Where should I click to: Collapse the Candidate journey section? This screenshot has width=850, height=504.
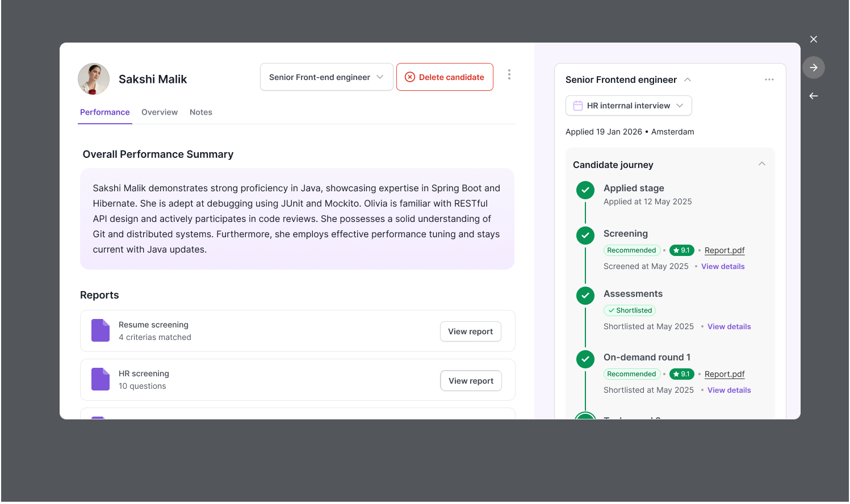[x=762, y=164]
